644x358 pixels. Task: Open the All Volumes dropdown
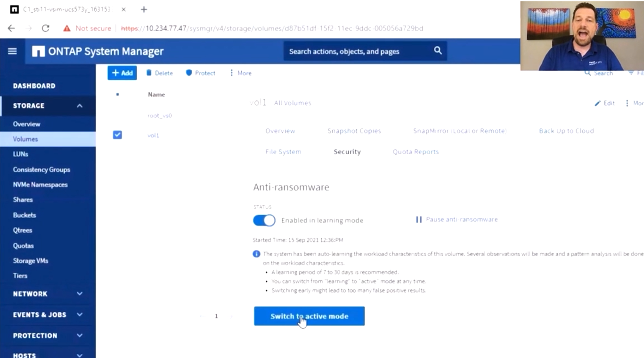(x=293, y=103)
